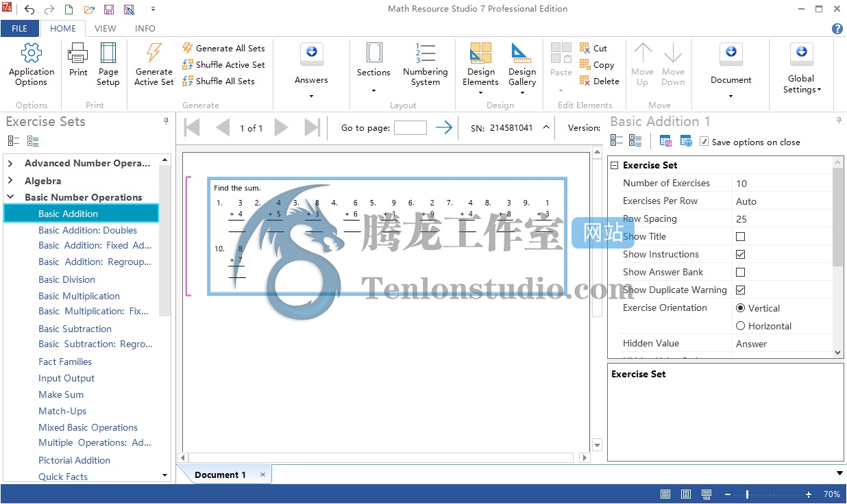
Task: Select Vertical exercise orientation
Action: (740, 308)
